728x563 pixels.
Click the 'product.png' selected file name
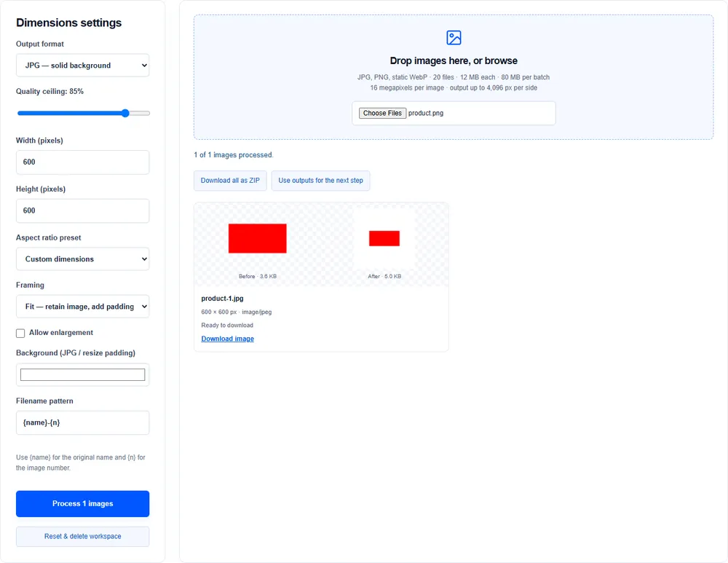[426, 113]
